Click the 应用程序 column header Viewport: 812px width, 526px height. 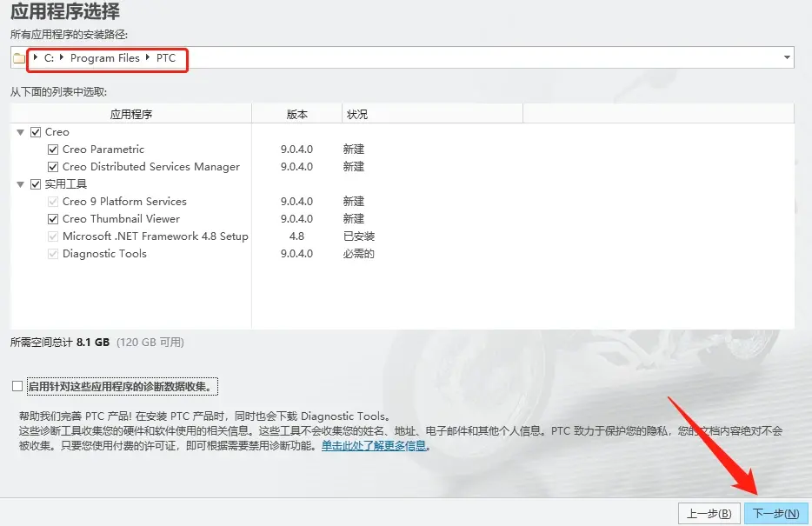(x=131, y=114)
